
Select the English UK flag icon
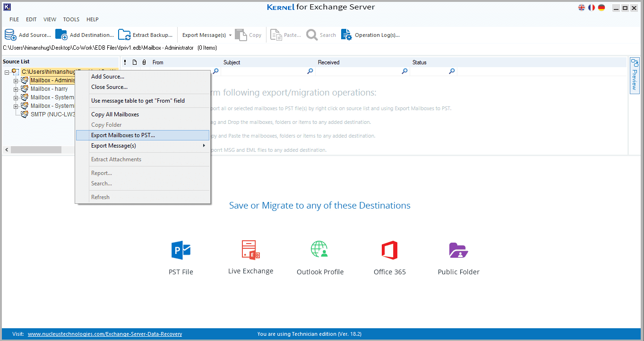[582, 8]
